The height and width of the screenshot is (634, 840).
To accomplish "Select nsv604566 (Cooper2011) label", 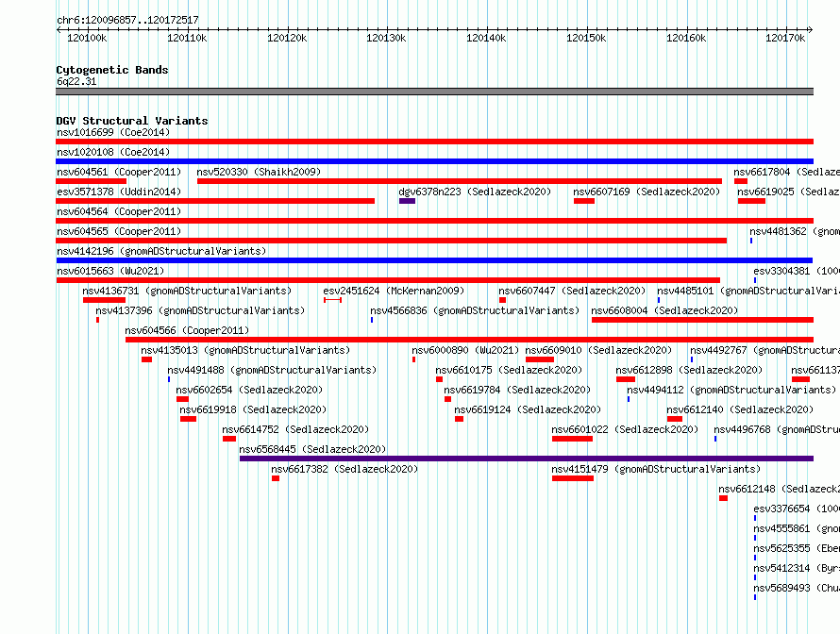I will pos(187,330).
